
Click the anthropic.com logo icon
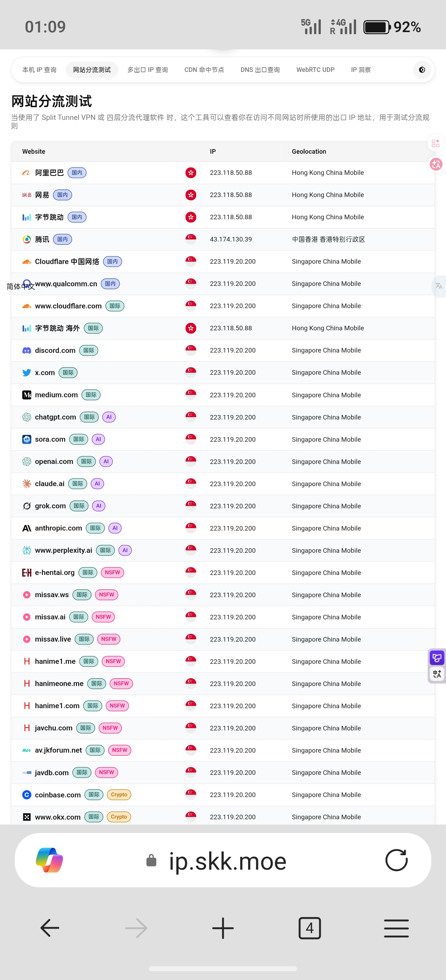[x=26, y=528]
